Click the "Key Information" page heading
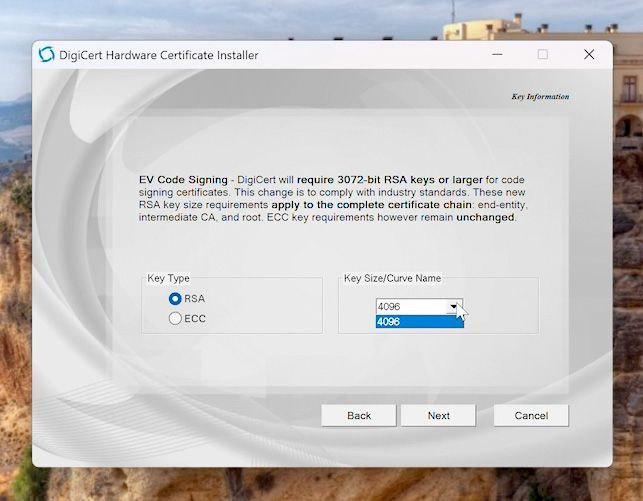Screen dimensions: 643x501 pyautogui.click(x=540, y=97)
